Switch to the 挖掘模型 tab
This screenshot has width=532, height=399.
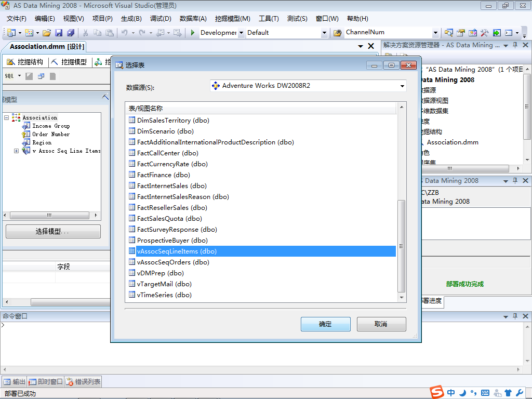[x=70, y=62]
